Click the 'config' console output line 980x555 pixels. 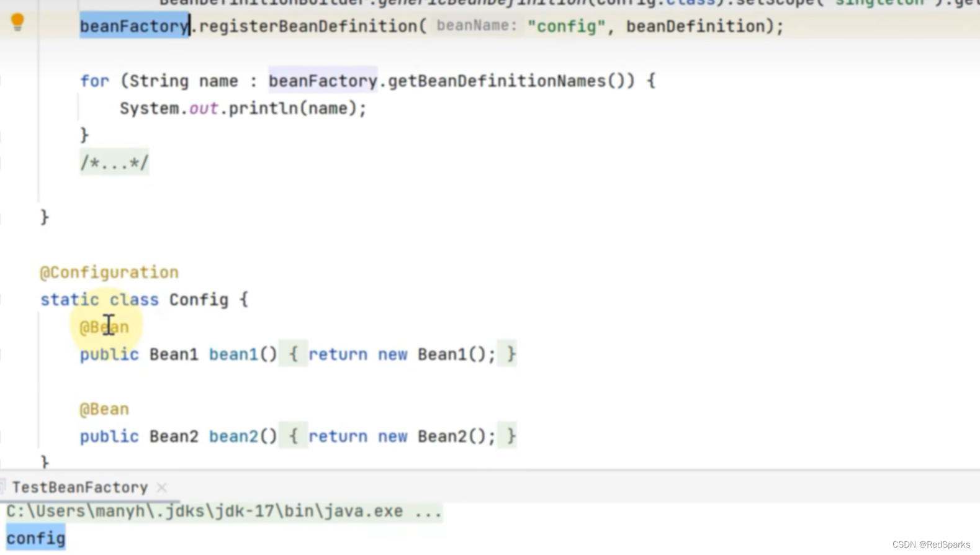pyautogui.click(x=36, y=538)
